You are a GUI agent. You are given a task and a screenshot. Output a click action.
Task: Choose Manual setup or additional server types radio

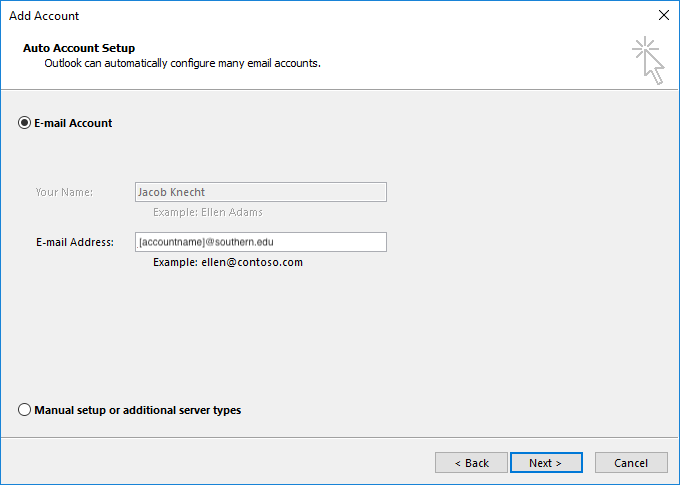(25, 410)
